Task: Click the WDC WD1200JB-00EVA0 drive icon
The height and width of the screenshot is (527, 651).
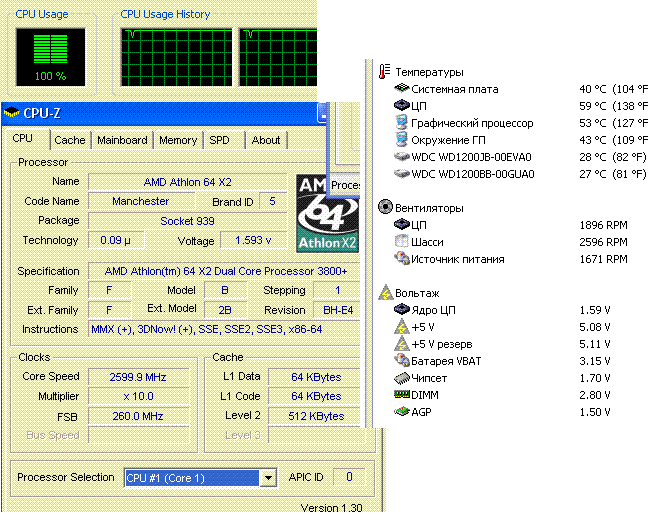Action: [401, 157]
